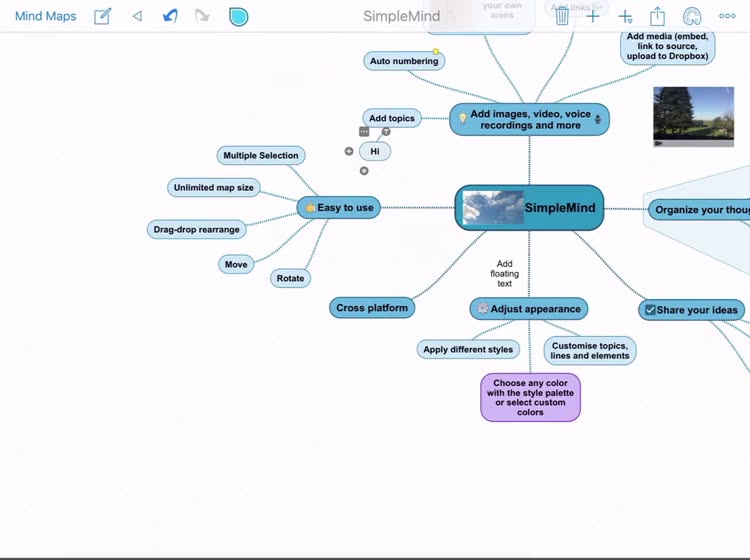
Task: Select the purple Choose any color topic
Action: [530, 397]
